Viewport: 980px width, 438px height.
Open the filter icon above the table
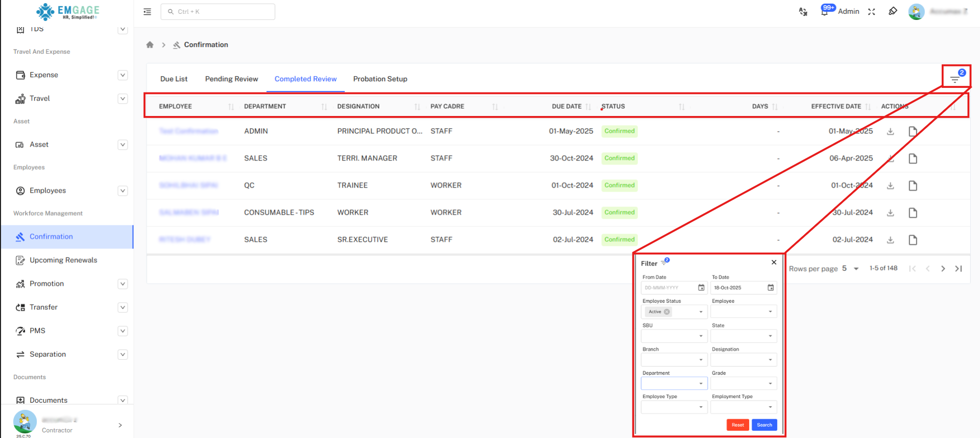tap(955, 78)
